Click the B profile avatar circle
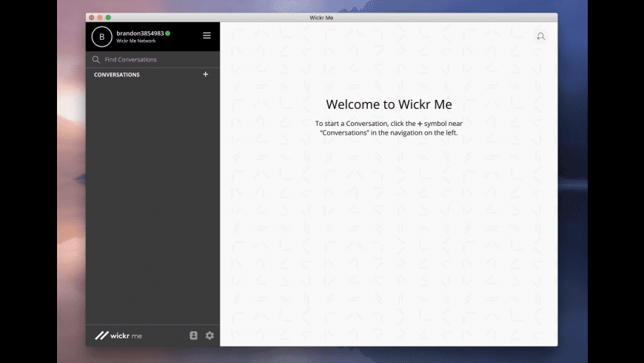 (x=102, y=36)
